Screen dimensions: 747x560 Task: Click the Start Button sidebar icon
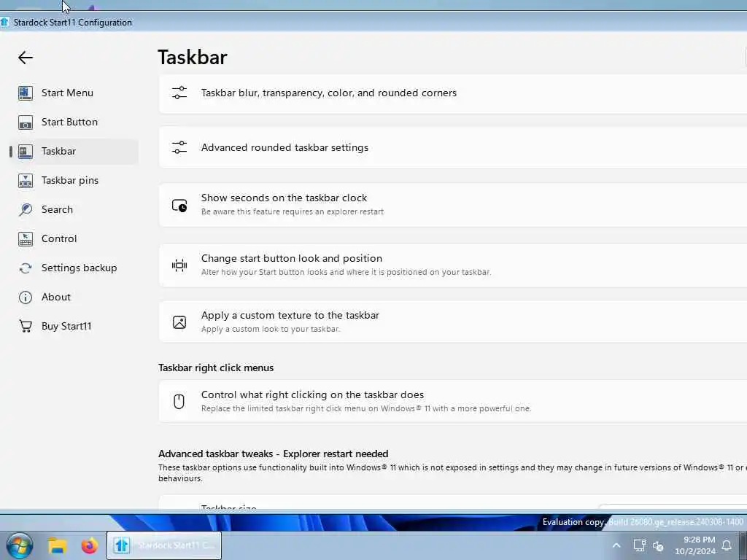click(26, 122)
